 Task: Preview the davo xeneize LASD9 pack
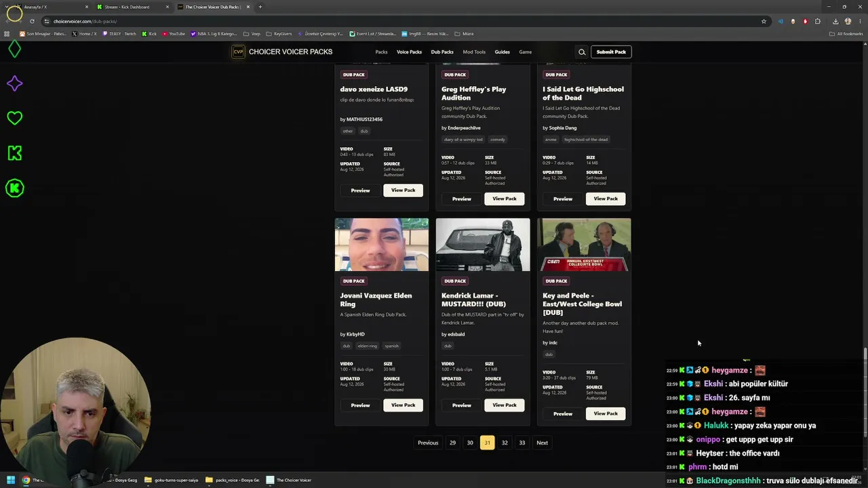(360, 190)
